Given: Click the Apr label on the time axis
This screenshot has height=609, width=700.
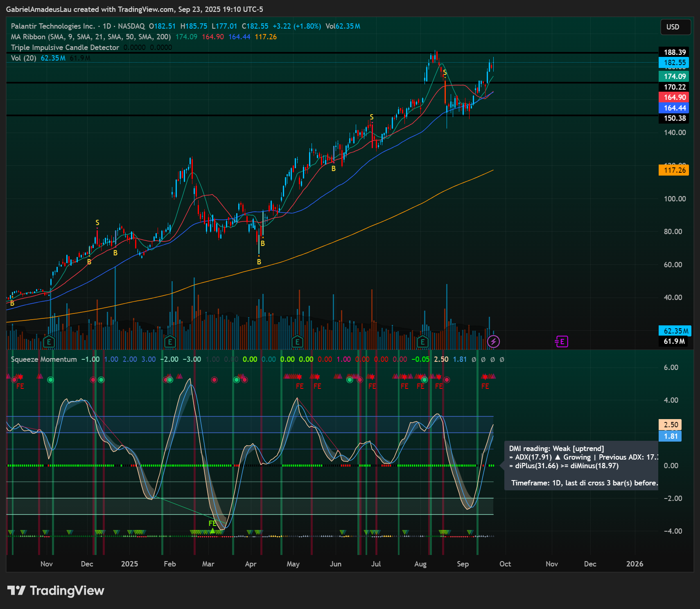Looking at the screenshot, I should pyautogui.click(x=251, y=564).
